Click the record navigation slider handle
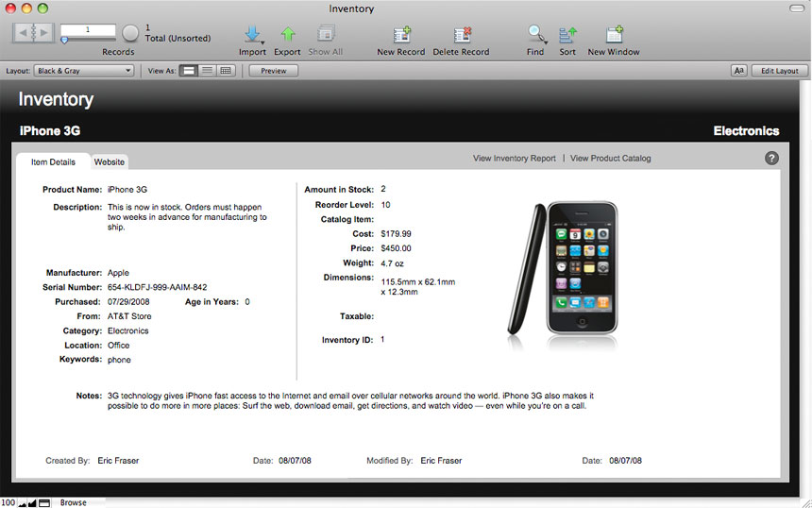Viewport: 812px width, 508px height. (x=64, y=41)
